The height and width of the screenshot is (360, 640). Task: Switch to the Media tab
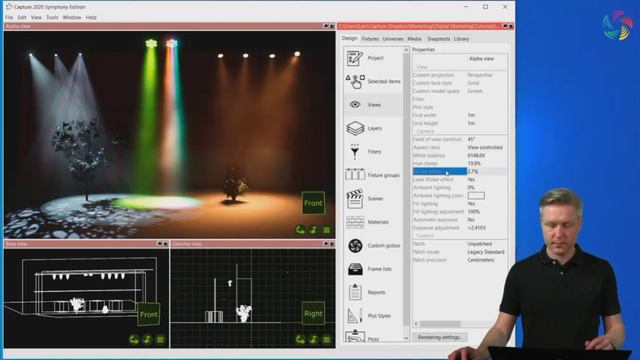(x=414, y=39)
